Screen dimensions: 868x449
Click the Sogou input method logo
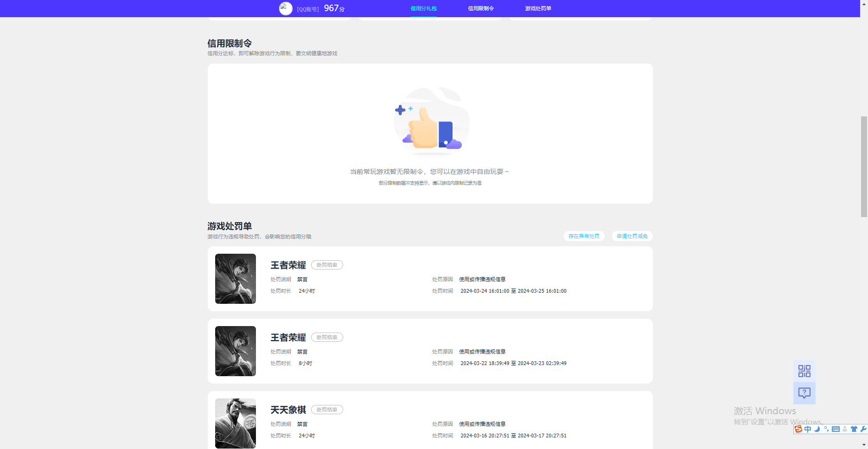point(798,429)
